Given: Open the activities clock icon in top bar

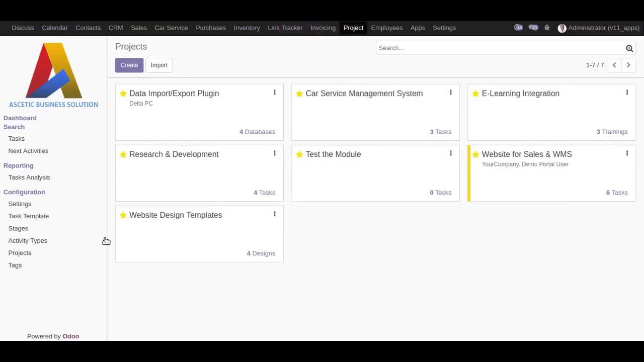Looking at the screenshot, I should [518, 28].
